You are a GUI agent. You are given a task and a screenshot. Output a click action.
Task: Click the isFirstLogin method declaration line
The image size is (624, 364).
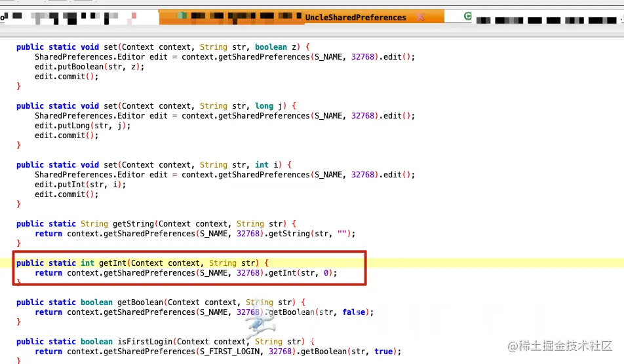click(x=166, y=342)
